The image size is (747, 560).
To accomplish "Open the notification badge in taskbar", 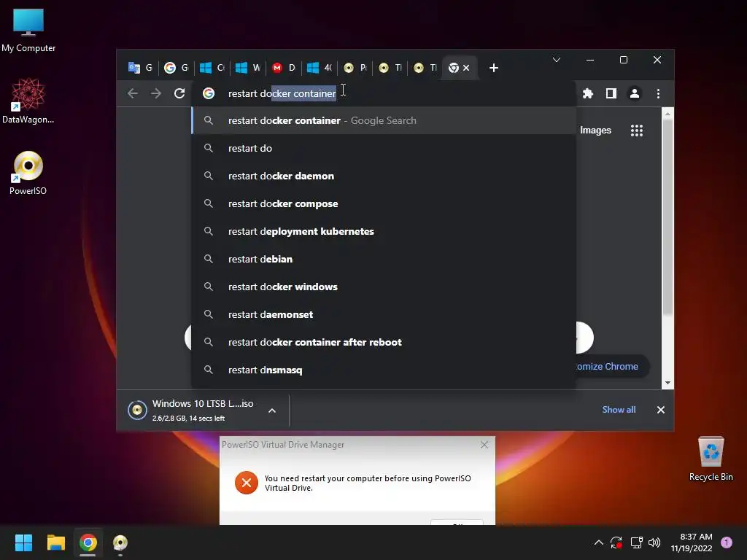I will [727, 542].
